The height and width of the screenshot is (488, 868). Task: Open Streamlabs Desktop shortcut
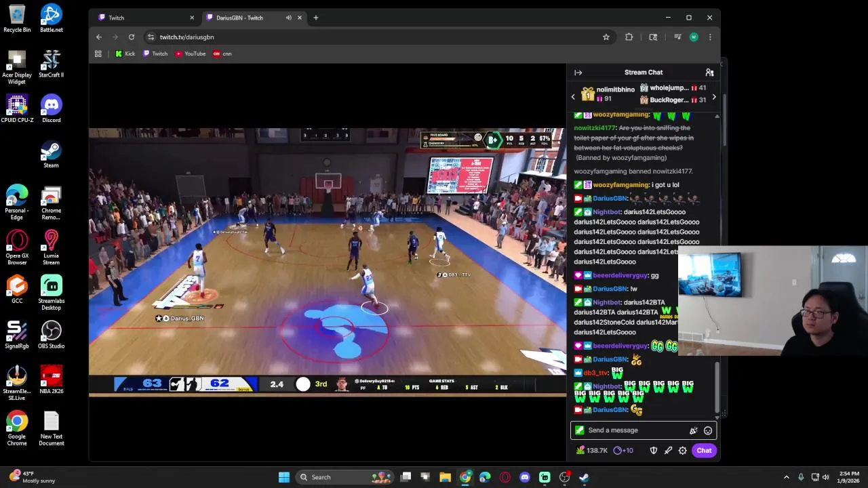pos(52,293)
